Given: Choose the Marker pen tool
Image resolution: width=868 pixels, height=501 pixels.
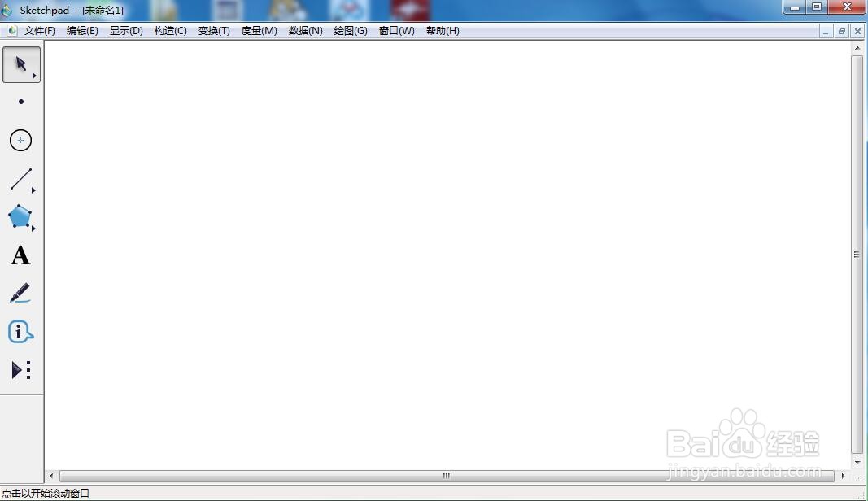Looking at the screenshot, I should pos(20,293).
